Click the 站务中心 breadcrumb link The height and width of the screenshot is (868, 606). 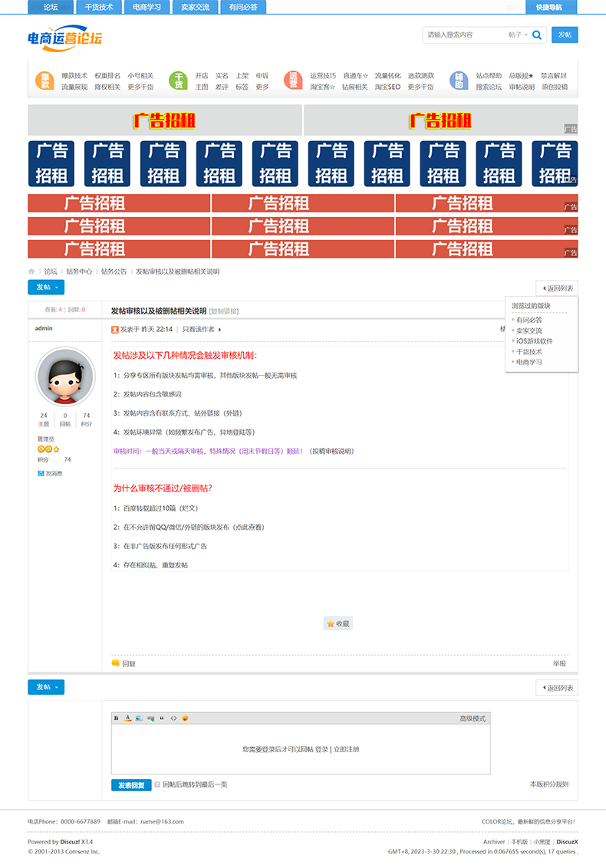pyautogui.click(x=79, y=271)
